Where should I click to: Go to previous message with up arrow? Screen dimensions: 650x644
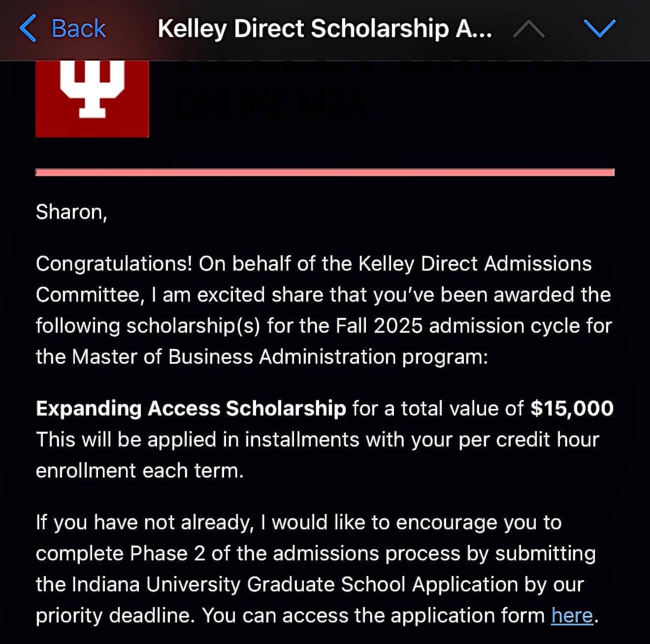pos(528,29)
